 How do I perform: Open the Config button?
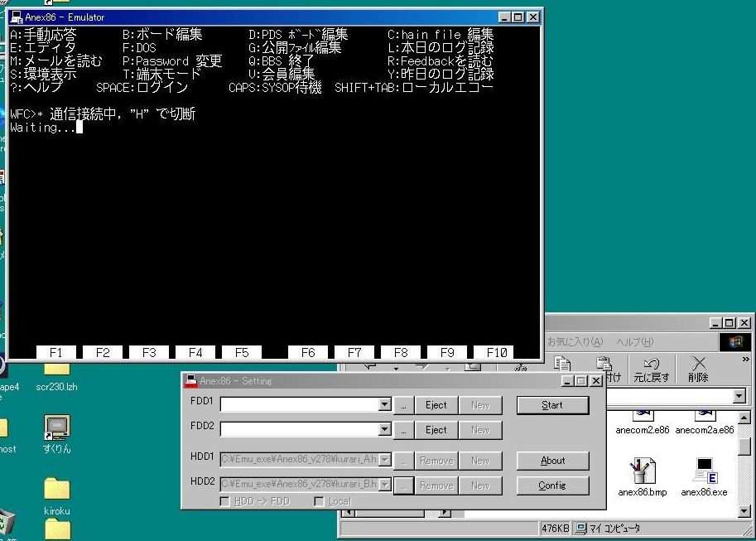point(552,485)
